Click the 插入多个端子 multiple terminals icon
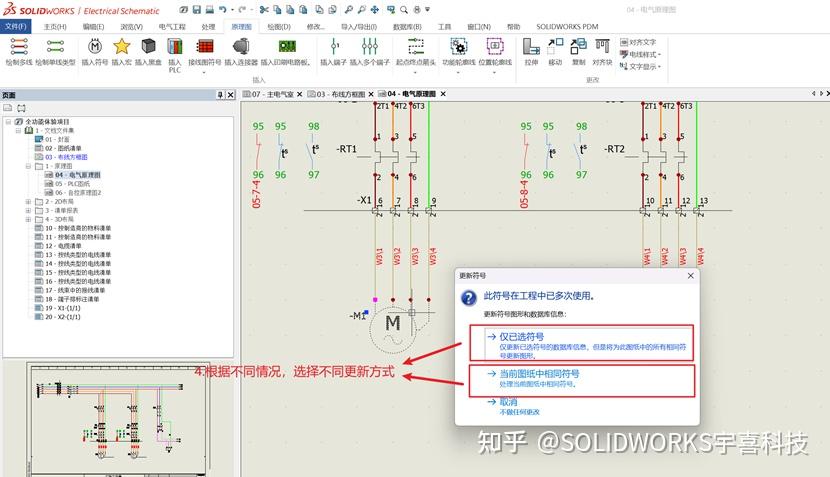 point(369,47)
